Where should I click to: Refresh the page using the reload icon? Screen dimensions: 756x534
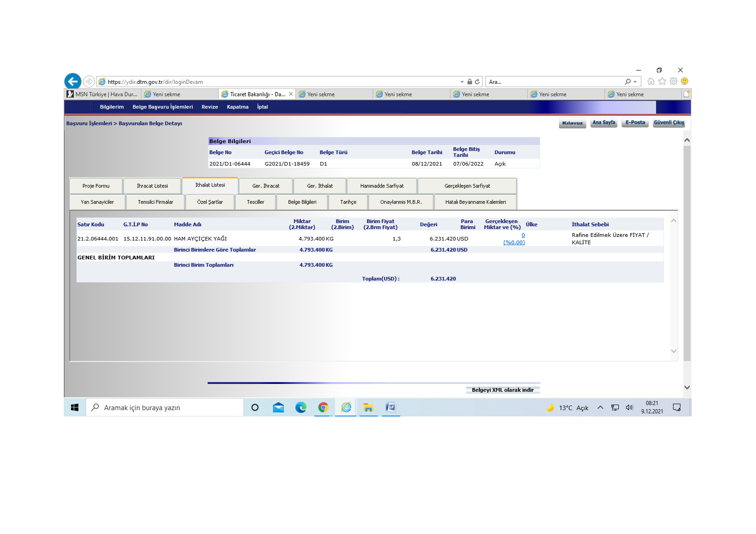pyautogui.click(x=477, y=82)
